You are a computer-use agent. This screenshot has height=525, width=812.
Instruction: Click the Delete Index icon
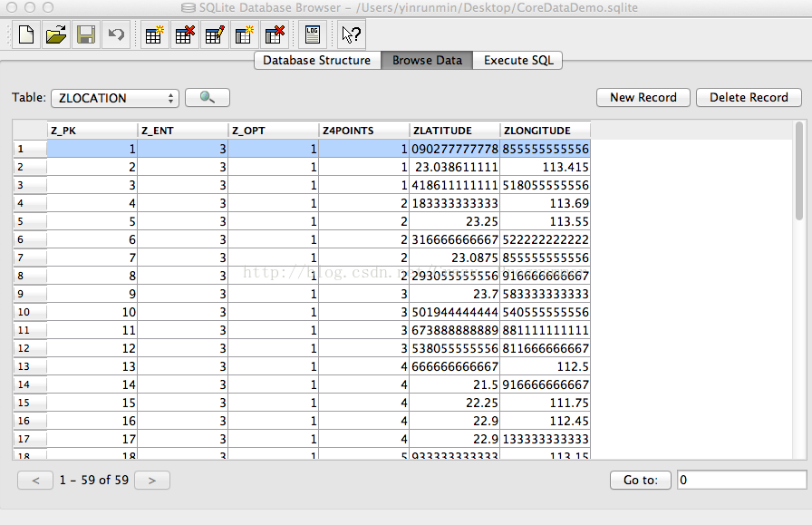pyautogui.click(x=275, y=34)
